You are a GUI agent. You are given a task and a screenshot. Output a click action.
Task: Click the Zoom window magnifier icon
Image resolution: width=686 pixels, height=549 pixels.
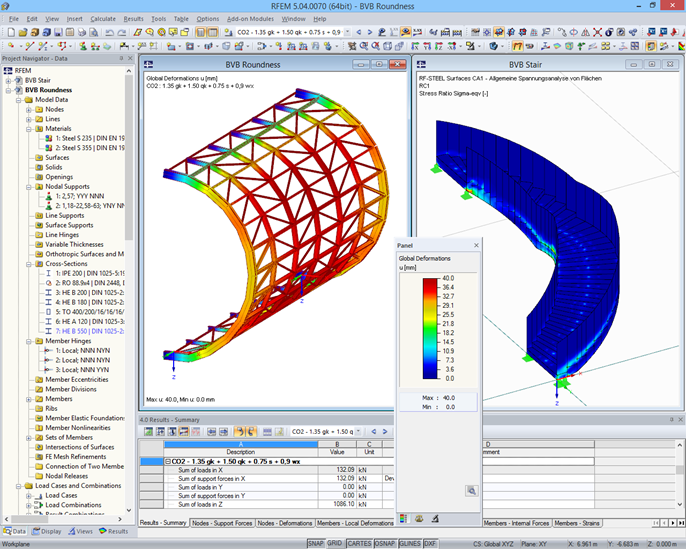coord(364,45)
